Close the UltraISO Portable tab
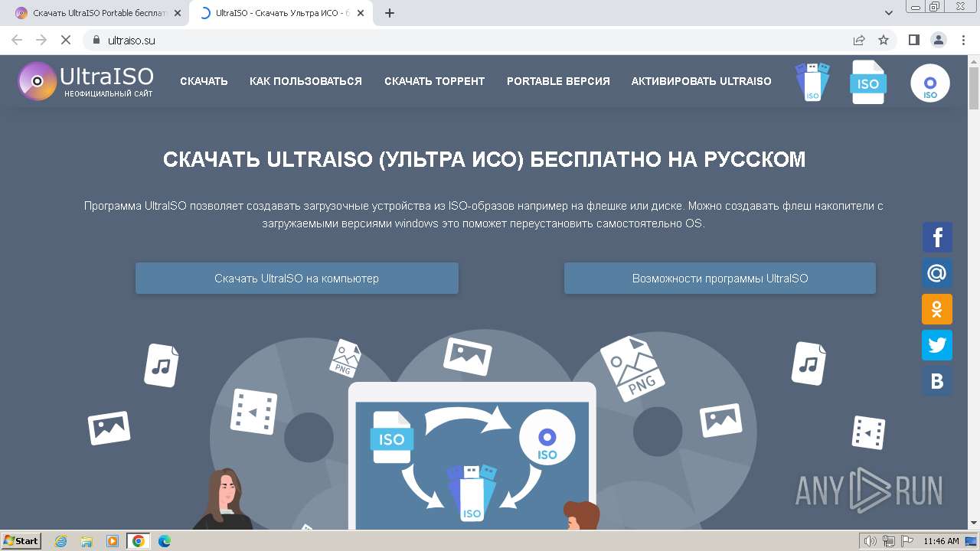Screen dimensions: 980x551 (178, 13)
